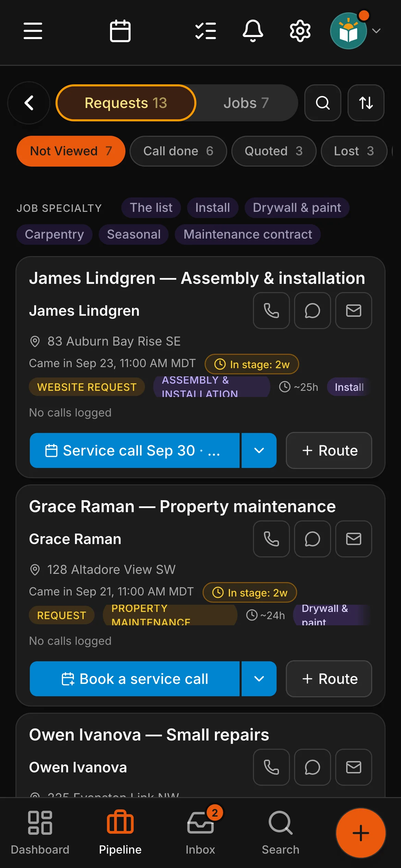Image resolution: width=401 pixels, height=868 pixels.
Task: Switch to the Requests 13 tab
Action: [x=126, y=103]
